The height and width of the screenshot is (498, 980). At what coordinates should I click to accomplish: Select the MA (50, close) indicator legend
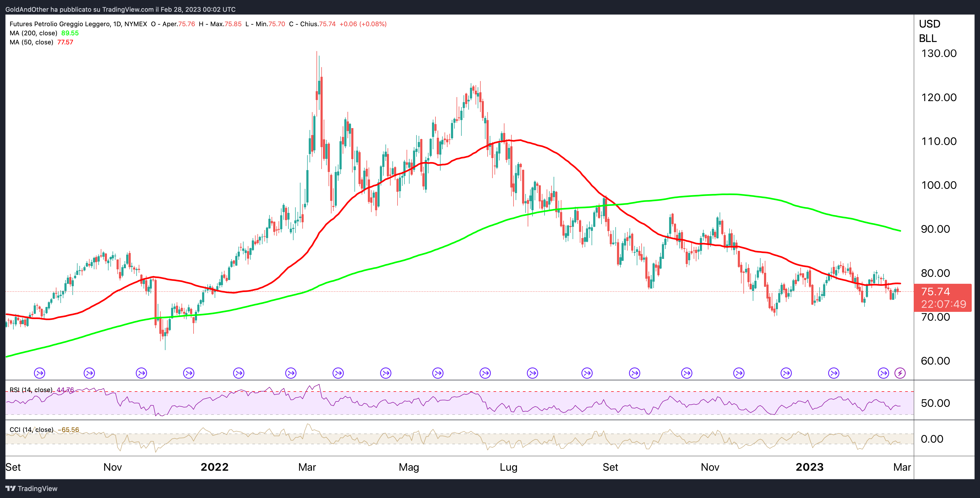tap(32, 42)
